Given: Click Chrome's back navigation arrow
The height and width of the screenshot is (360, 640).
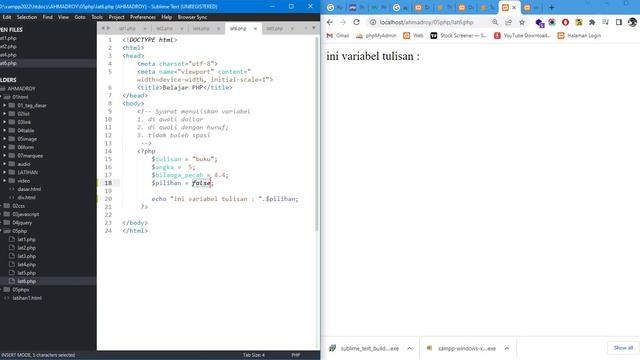Looking at the screenshot, I should [330, 22].
